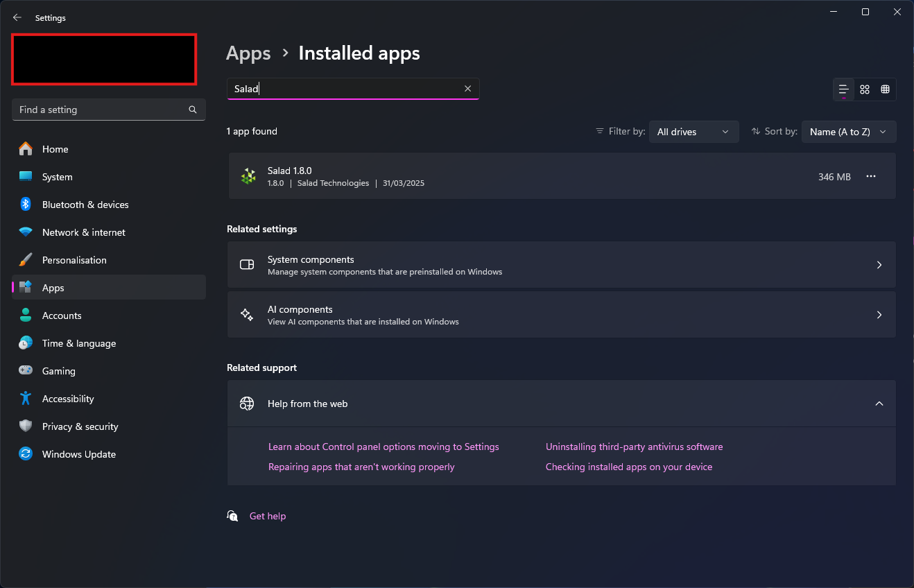
Task: Select the Apps sidebar item
Action: (x=109, y=288)
